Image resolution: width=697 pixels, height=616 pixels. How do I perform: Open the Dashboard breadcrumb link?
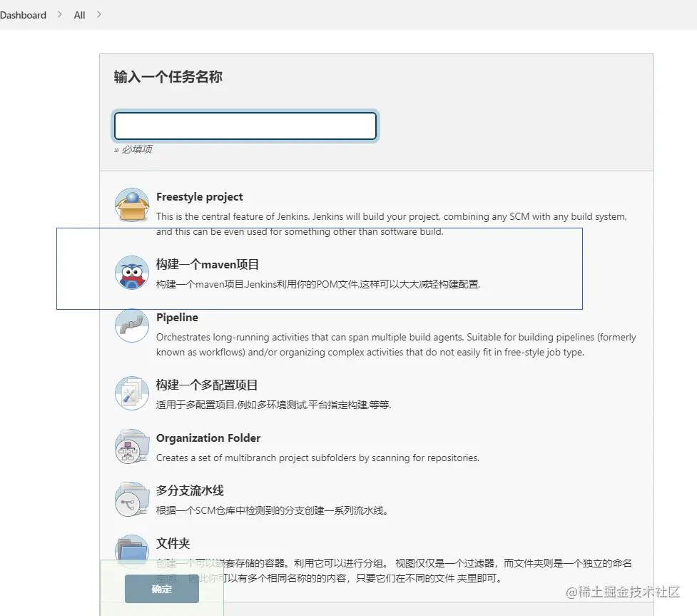[23, 15]
